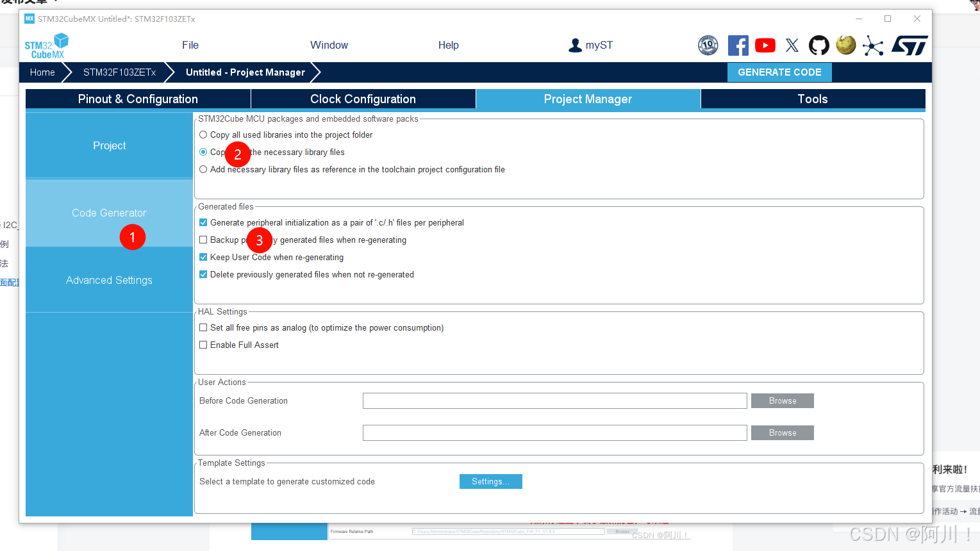Go to STM32F103ZETx breadcrumb
Viewport: 980px width, 551px height.
coord(119,72)
